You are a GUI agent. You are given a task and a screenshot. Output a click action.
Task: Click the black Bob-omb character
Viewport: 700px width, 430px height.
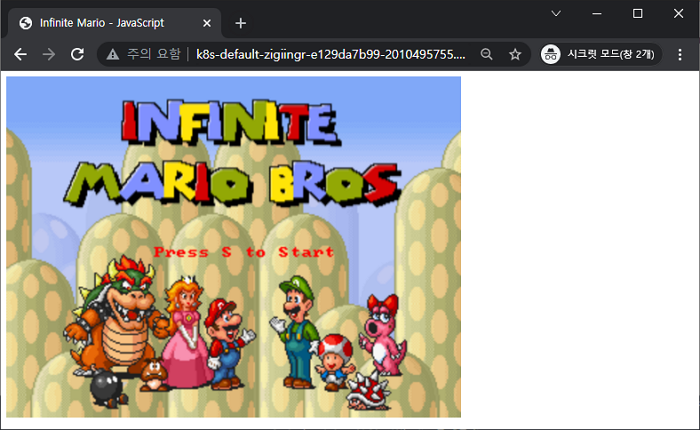tap(107, 389)
